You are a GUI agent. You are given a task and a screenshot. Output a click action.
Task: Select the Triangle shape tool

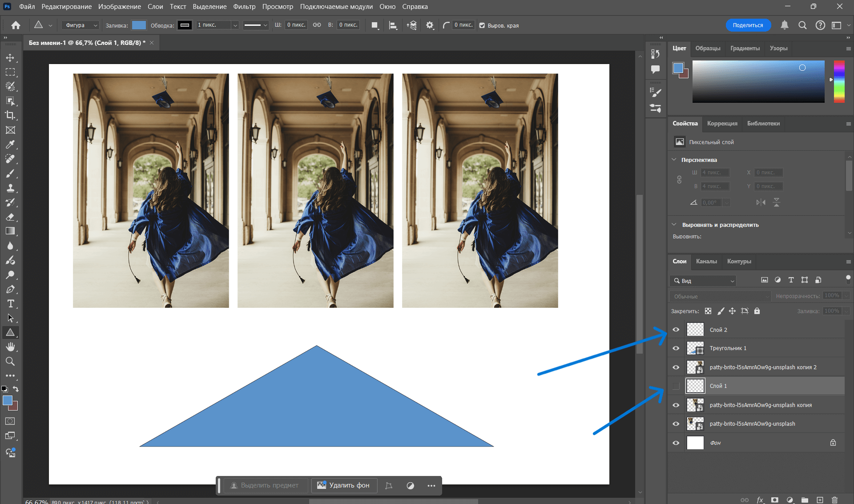[10, 332]
